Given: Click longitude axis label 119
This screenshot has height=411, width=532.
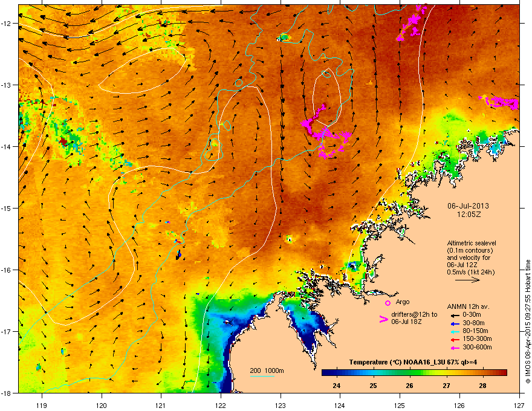Looking at the screenshot, I should tap(42, 406).
